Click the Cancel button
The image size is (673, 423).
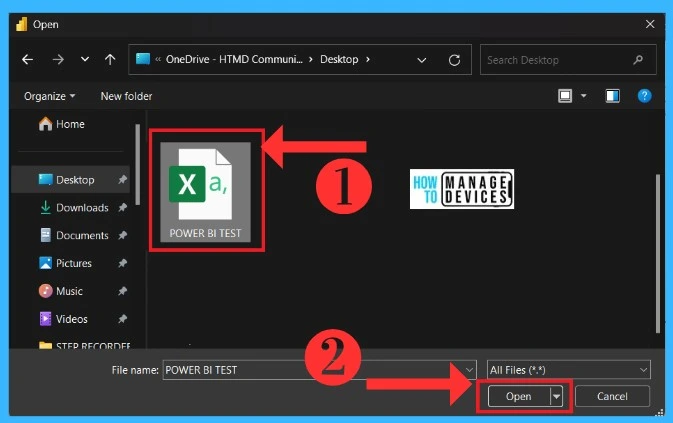tap(612, 396)
